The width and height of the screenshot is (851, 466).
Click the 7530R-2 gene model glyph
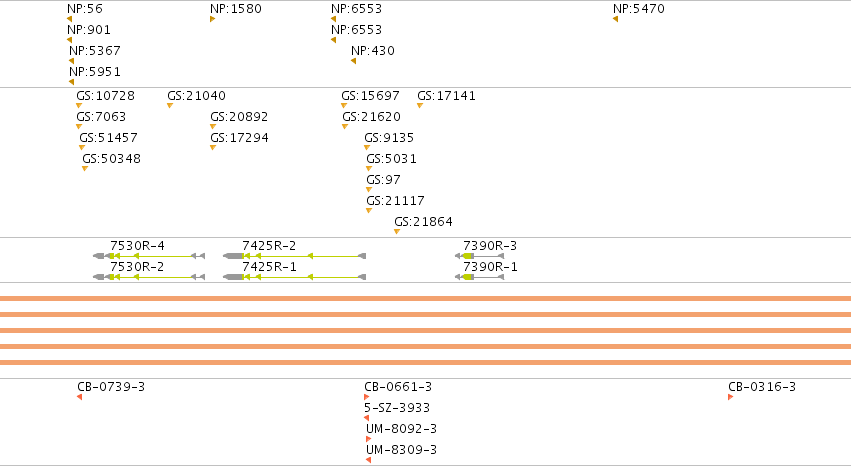pyautogui.click(x=149, y=277)
